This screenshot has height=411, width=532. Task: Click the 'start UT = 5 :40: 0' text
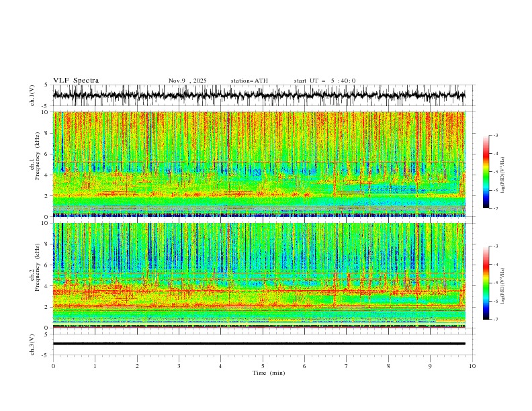[324, 81]
